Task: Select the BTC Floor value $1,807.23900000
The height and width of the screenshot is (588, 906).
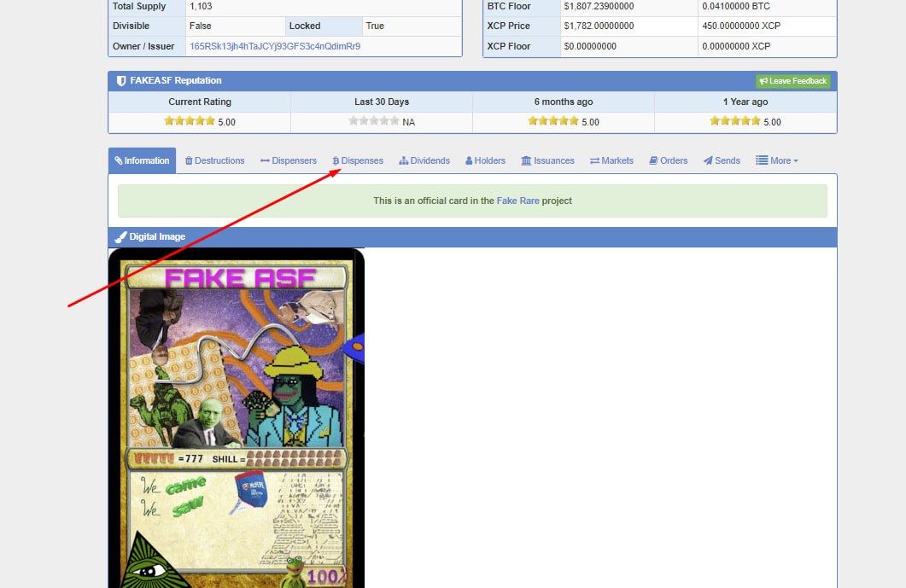Action: pyautogui.click(x=599, y=6)
